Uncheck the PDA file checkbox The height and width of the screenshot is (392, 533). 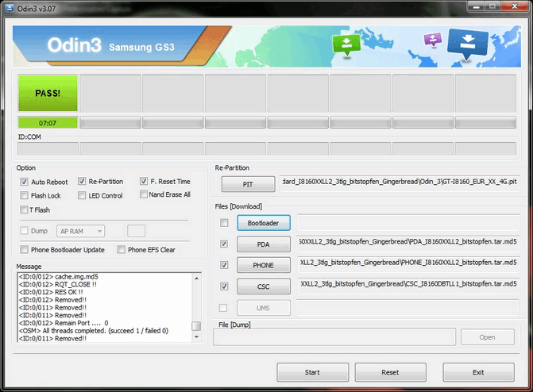224,244
